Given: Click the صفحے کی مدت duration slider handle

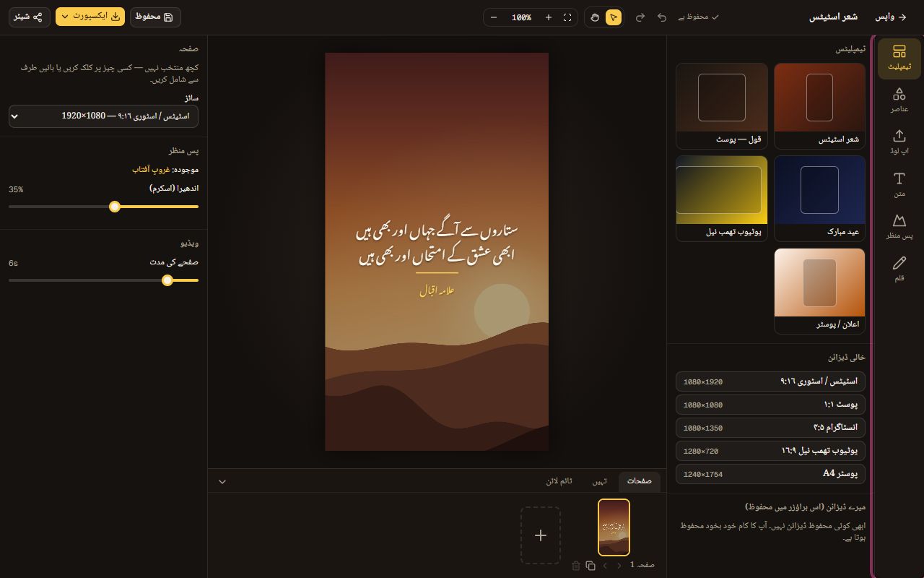Looking at the screenshot, I should [x=167, y=280].
